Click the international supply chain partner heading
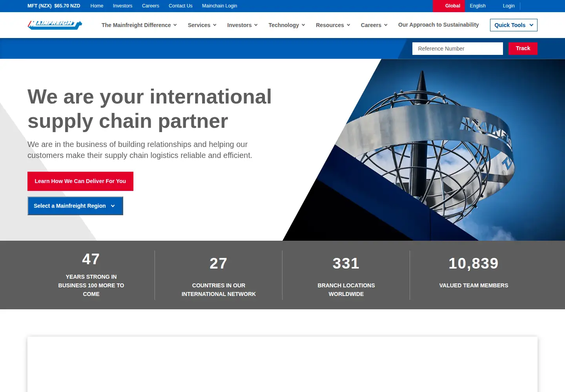This screenshot has width=565, height=392. tap(149, 109)
